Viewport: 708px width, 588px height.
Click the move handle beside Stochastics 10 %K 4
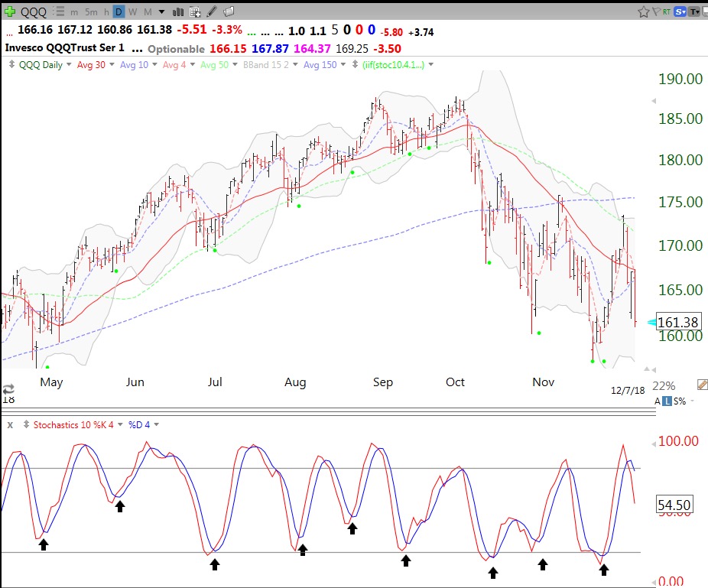26,424
